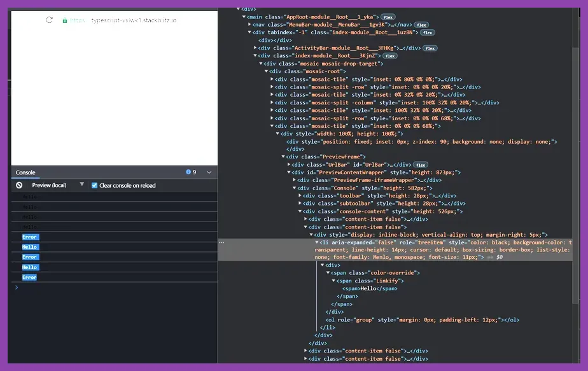Collapse console panel with chevron icon

pyautogui.click(x=209, y=172)
